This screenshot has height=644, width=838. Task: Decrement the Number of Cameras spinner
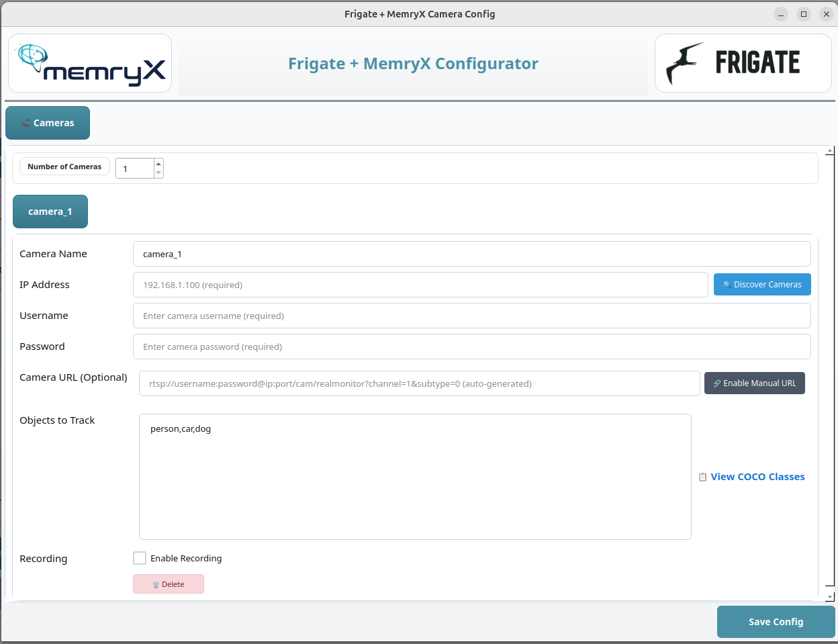[158, 173]
